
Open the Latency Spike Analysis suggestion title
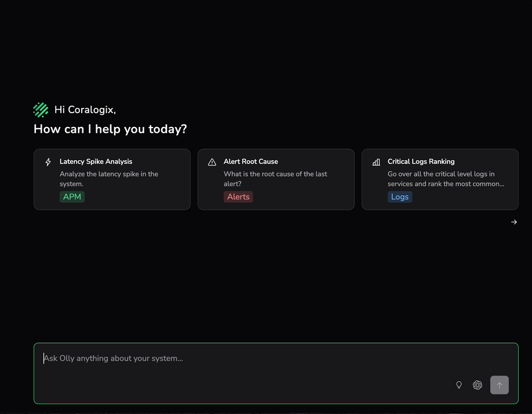click(x=96, y=162)
